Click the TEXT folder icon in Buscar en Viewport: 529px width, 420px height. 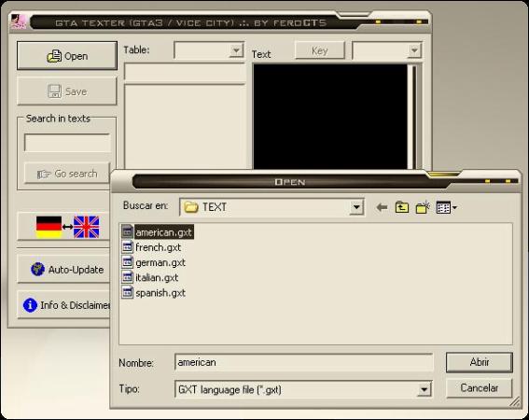tap(190, 206)
